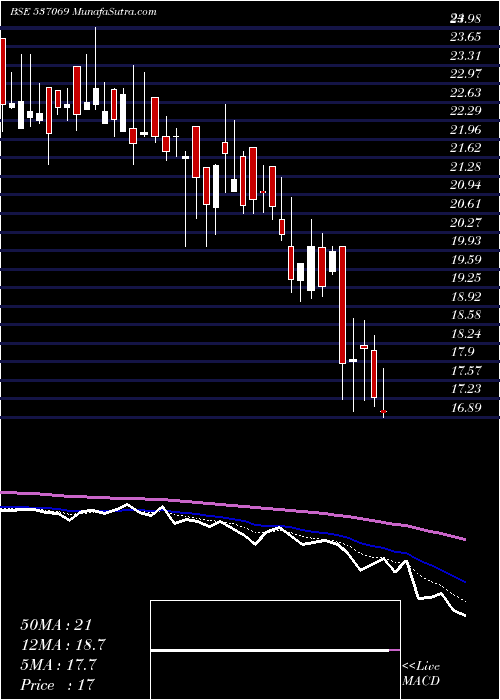Viewport: 500px width, 700px height.
Task: Click the 19.25 price axis label
Action: coord(466,278)
